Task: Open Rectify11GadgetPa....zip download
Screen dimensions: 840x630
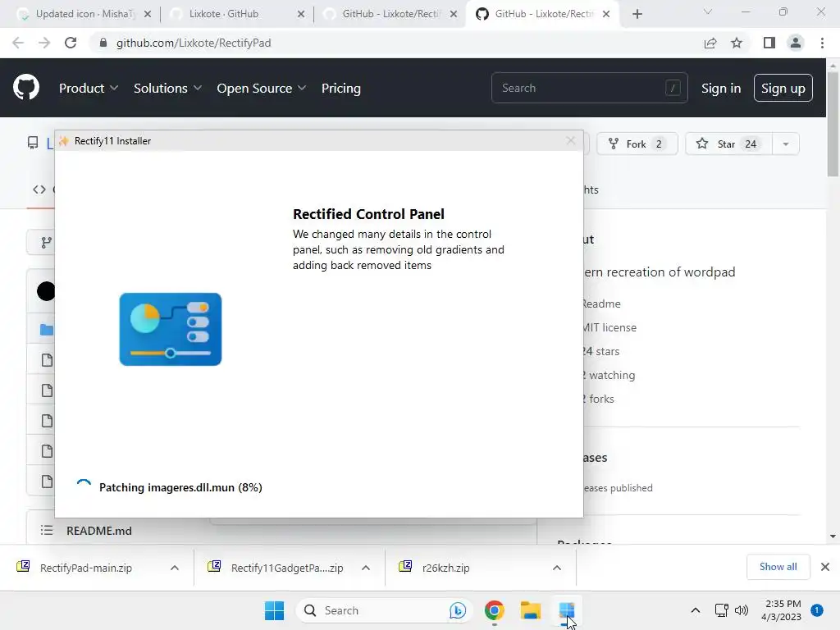Action: [287, 568]
